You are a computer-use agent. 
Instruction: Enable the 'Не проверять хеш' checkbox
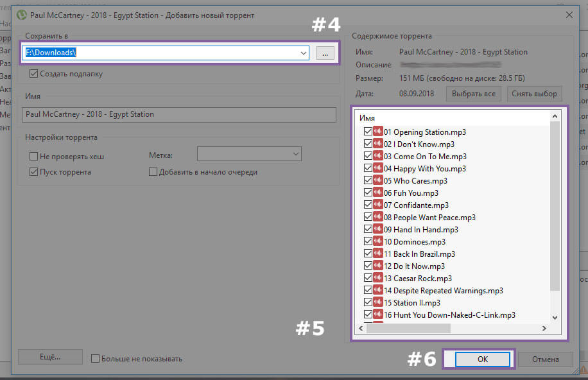pos(34,156)
